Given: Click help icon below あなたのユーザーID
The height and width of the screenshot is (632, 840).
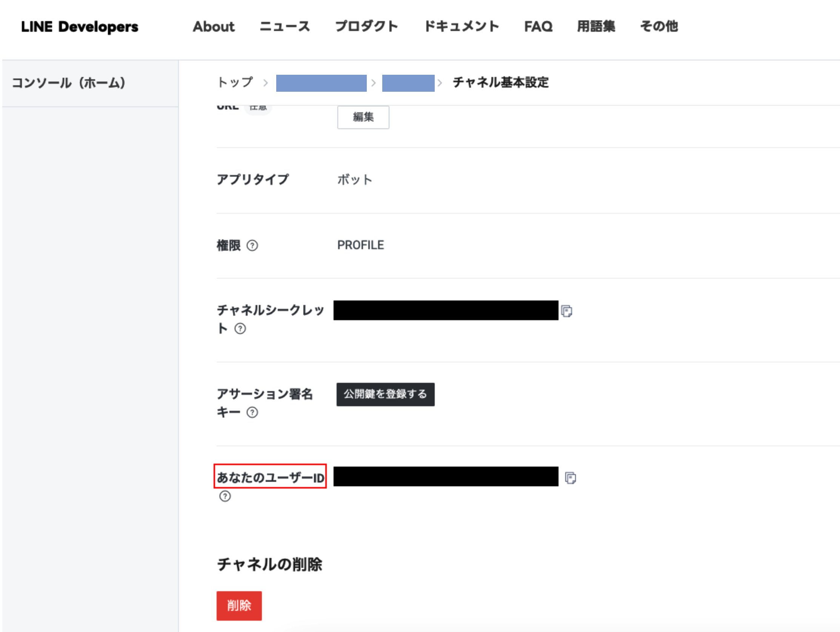Looking at the screenshot, I should click(x=225, y=496).
